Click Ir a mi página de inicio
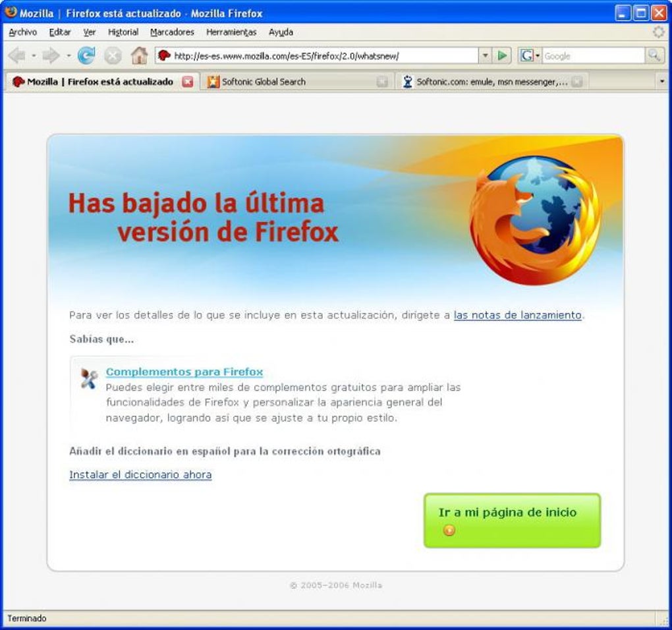 [512, 521]
